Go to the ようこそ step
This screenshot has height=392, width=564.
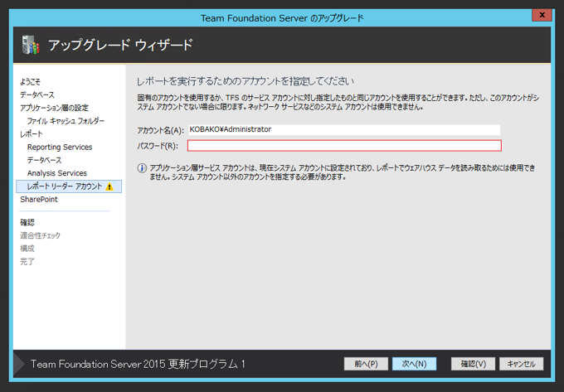click(x=30, y=82)
